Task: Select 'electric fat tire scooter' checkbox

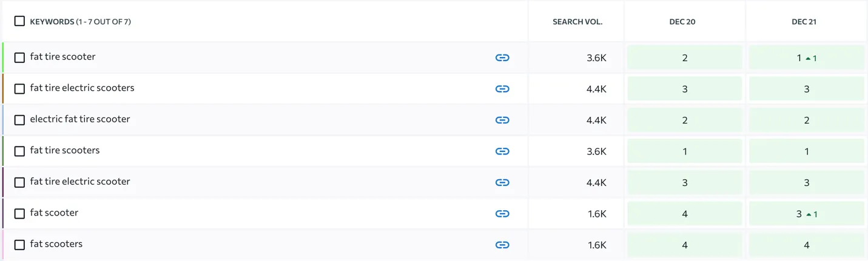Action: click(x=19, y=120)
